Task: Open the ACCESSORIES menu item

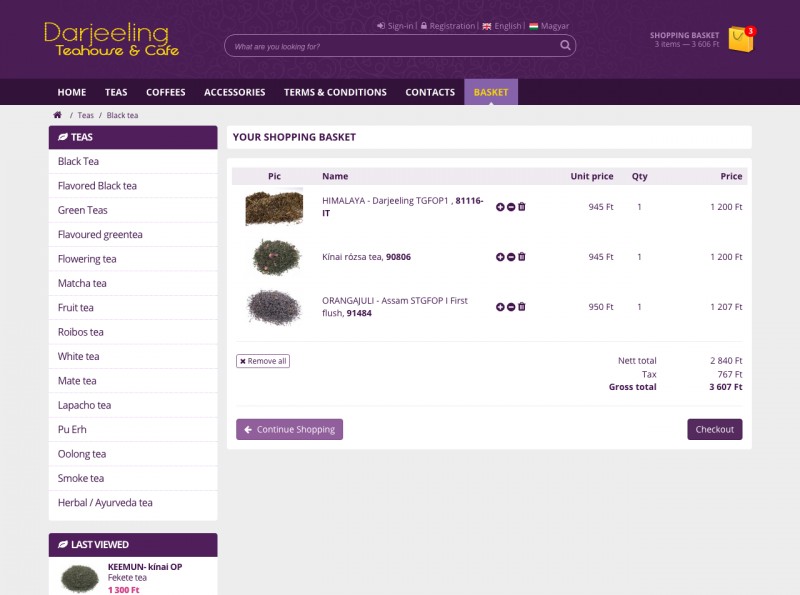Action: click(x=234, y=92)
